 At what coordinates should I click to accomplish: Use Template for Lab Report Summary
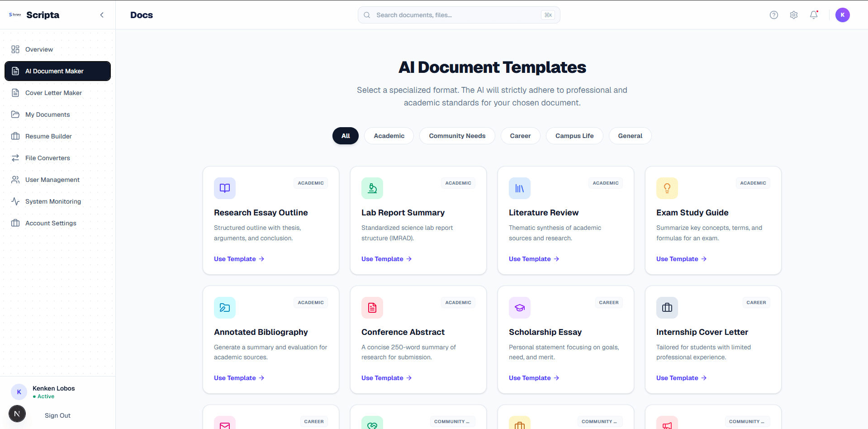[386, 259]
